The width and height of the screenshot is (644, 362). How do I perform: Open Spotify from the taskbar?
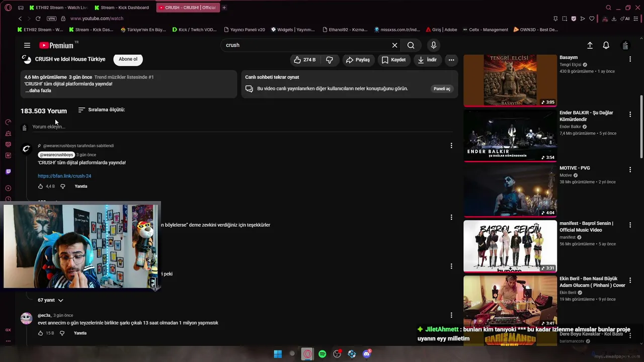323,354
